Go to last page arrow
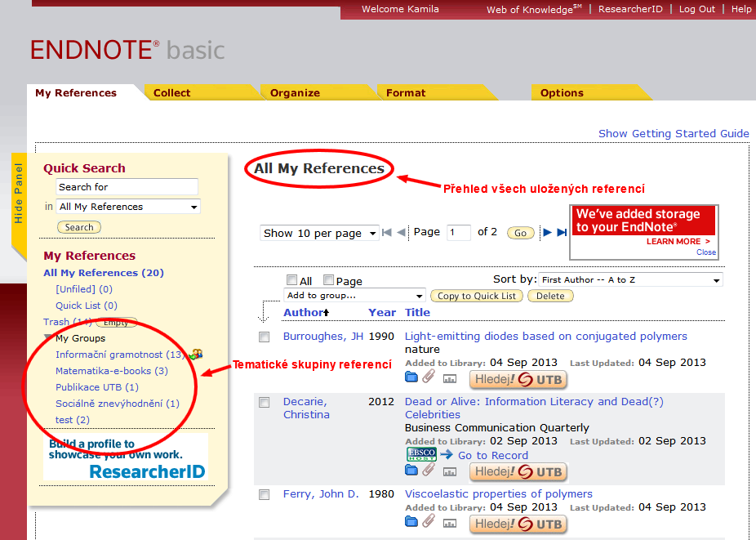Viewport: 756px width, 540px height. tap(562, 232)
